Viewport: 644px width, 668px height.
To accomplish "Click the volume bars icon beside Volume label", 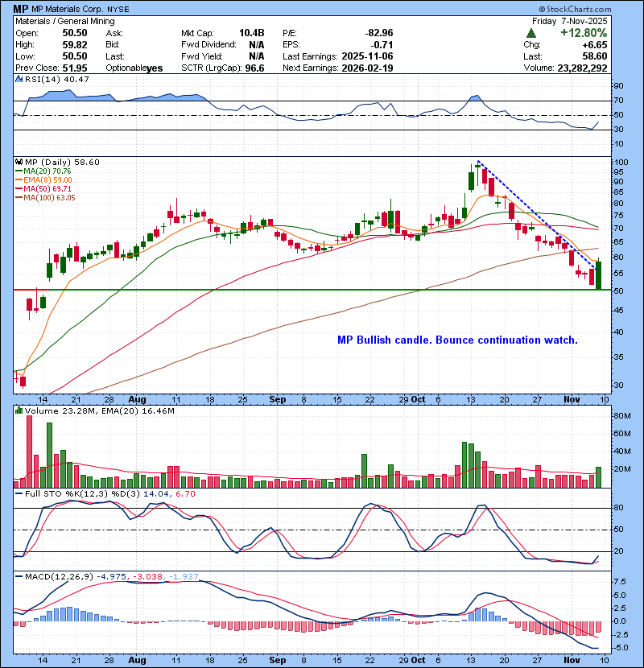I will click(19, 410).
